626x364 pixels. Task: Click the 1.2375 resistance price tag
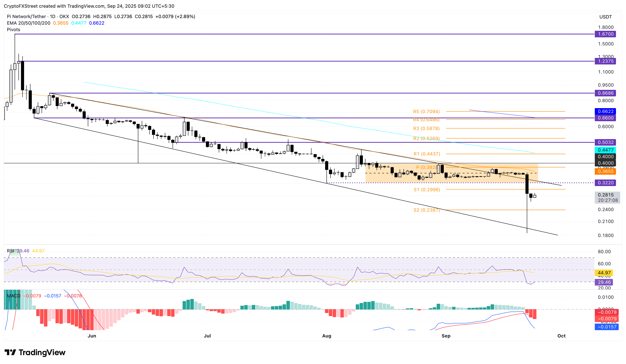[605, 61]
